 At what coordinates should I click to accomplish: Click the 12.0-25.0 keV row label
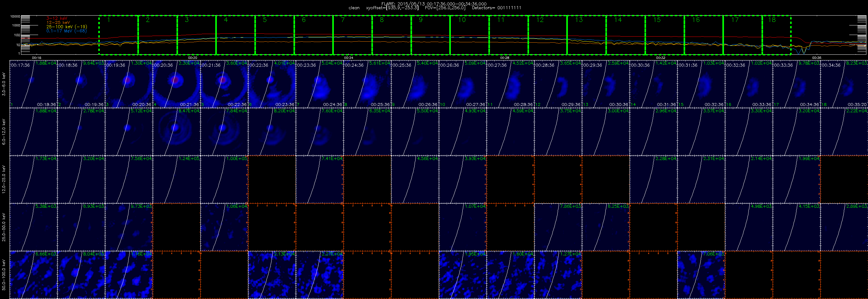(x=4, y=179)
